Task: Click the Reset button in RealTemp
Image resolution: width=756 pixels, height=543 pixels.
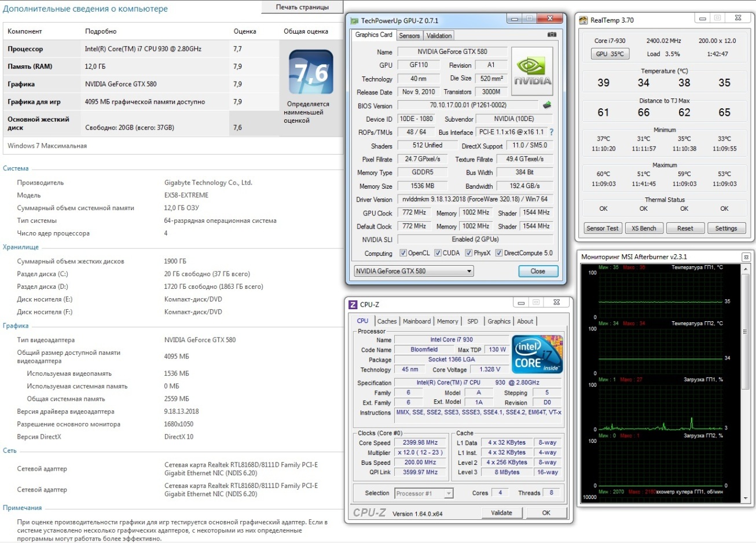Action: pos(685,228)
